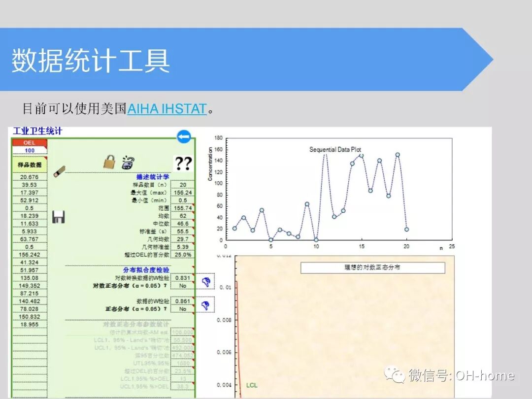Click the W-test value 0.831

(x=183, y=278)
